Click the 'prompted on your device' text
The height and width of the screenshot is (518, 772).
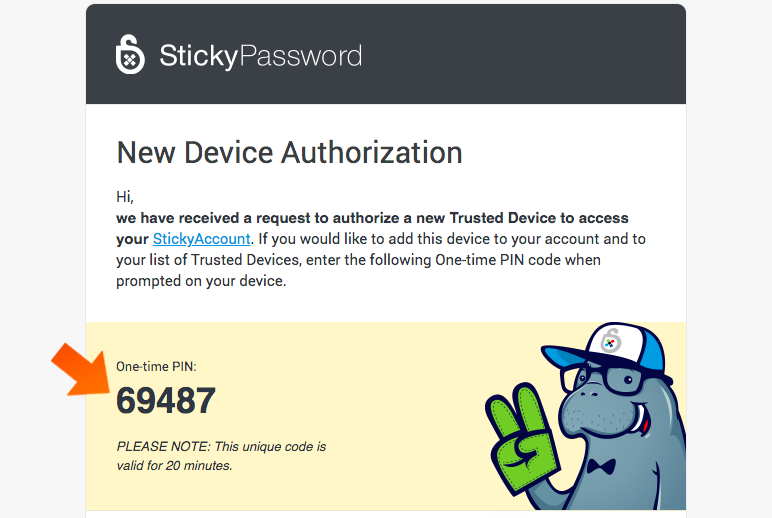click(x=201, y=281)
